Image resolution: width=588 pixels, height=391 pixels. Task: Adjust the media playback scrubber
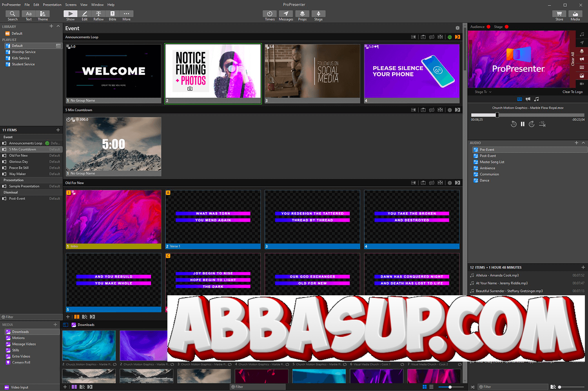(497, 115)
